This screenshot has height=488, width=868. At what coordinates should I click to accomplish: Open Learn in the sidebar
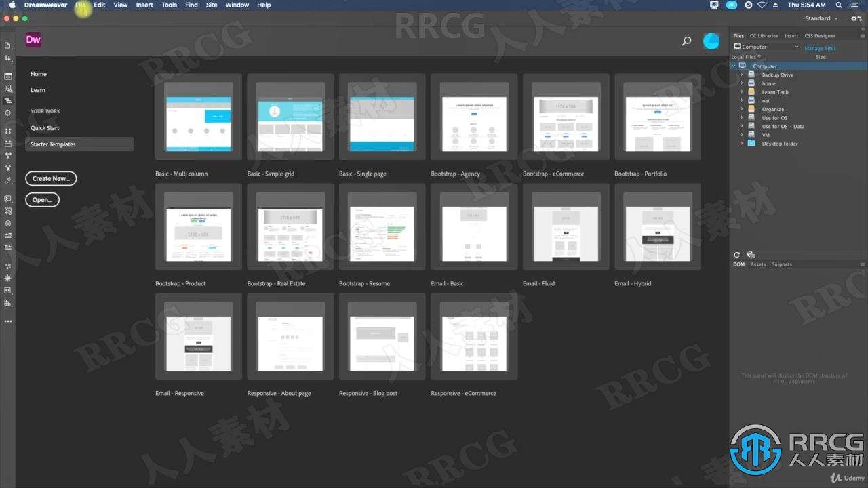click(x=38, y=90)
